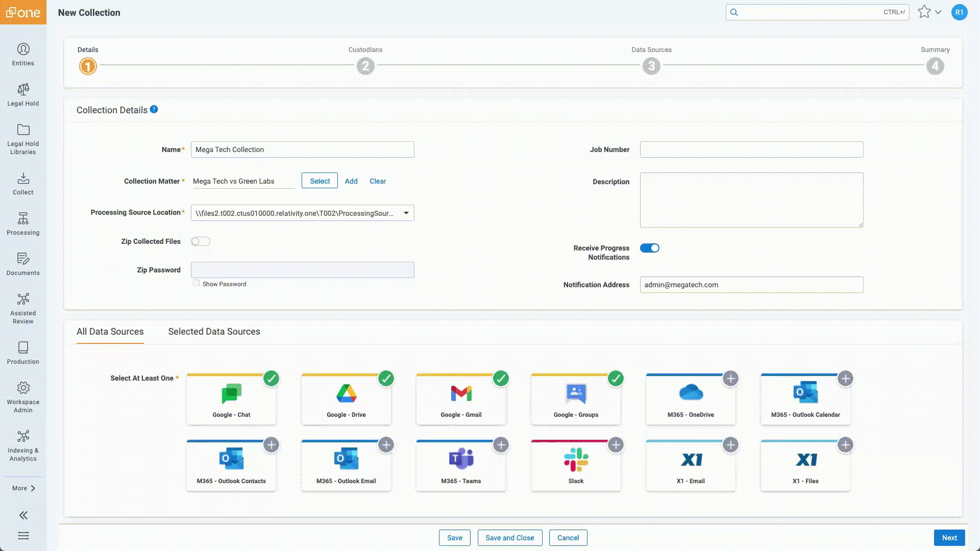The image size is (980, 551).
Task: Go to Documents in the sidebar
Action: (23, 264)
